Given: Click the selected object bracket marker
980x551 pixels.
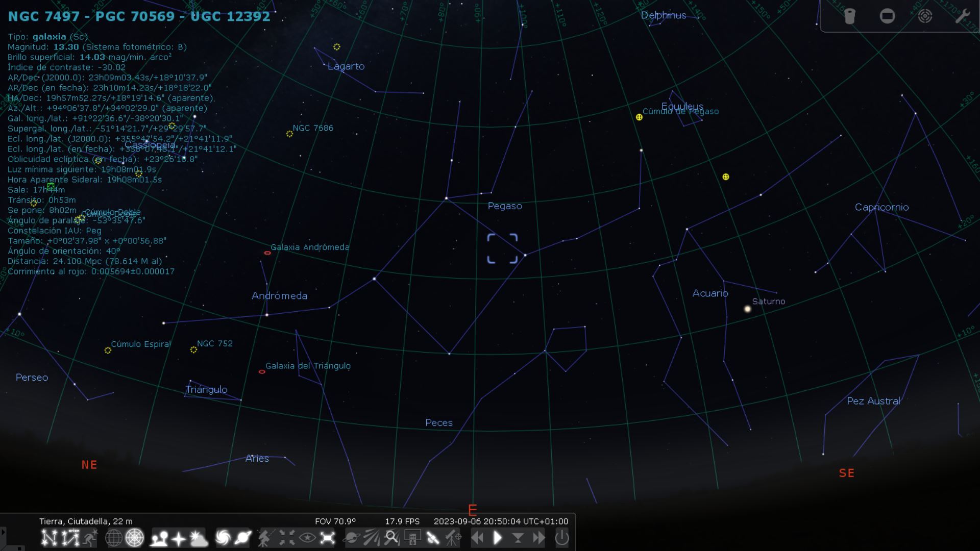Looking at the screenshot, I should (x=502, y=249).
